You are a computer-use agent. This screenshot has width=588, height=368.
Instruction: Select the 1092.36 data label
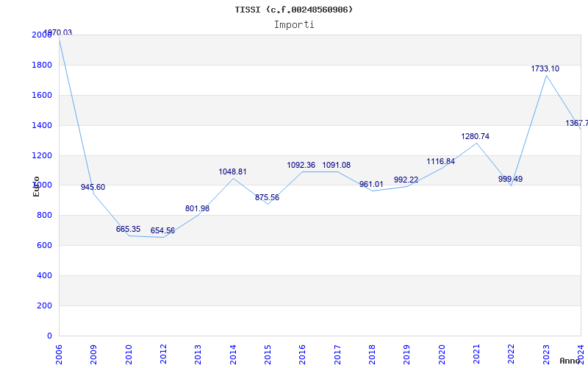(x=301, y=165)
